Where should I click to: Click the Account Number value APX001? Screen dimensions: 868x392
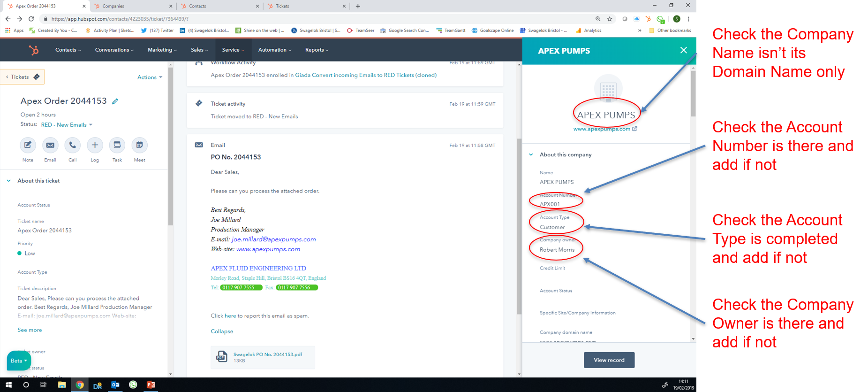coord(550,204)
